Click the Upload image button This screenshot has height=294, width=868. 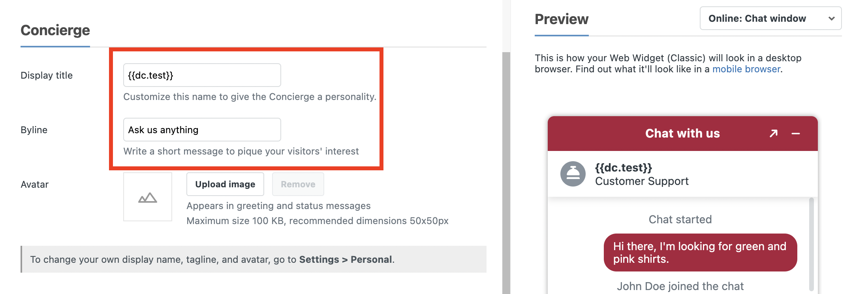click(225, 184)
